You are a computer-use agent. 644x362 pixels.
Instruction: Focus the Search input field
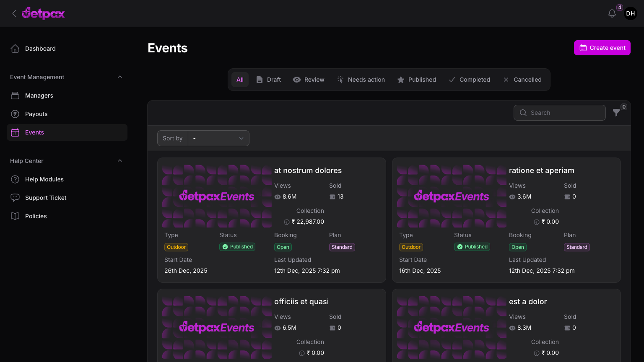[560, 113]
